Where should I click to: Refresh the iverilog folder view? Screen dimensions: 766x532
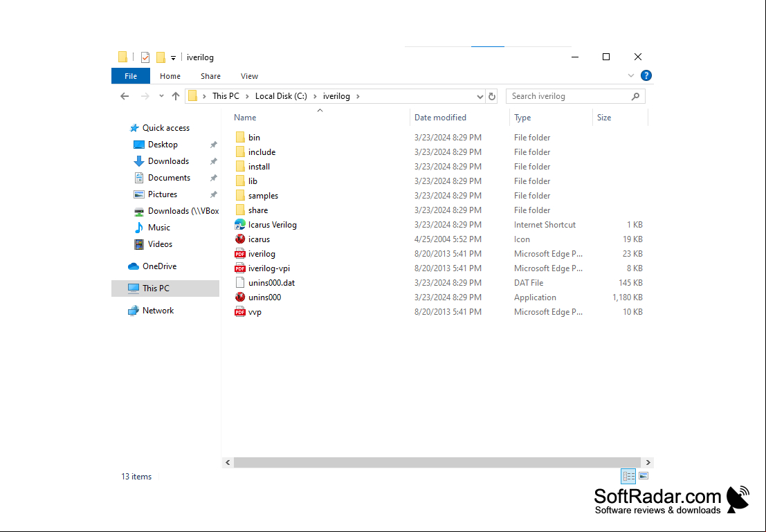click(492, 96)
